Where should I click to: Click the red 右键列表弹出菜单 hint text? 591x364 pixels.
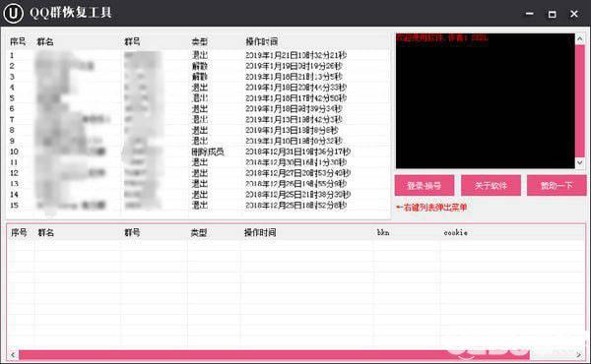431,207
